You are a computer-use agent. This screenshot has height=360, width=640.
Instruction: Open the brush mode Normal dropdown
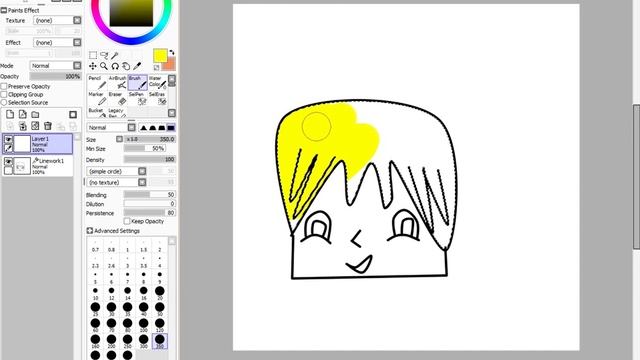coord(111,127)
